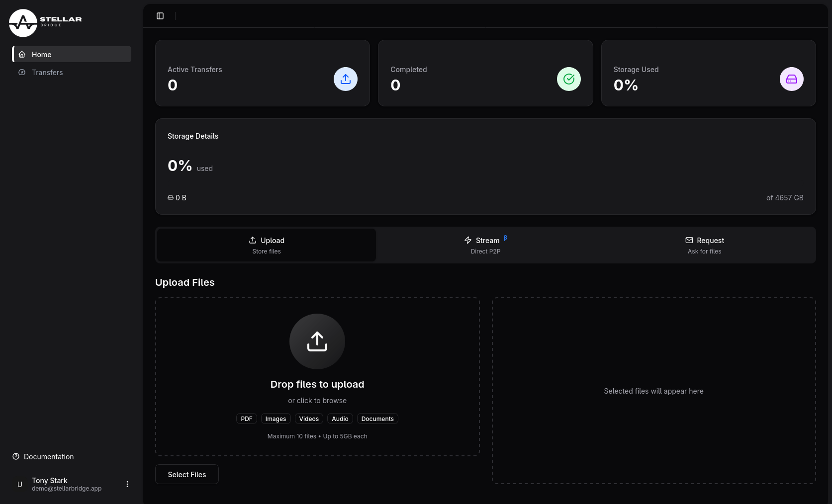Open user options via the three-dot menu
The image size is (832, 504).
coord(127,484)
